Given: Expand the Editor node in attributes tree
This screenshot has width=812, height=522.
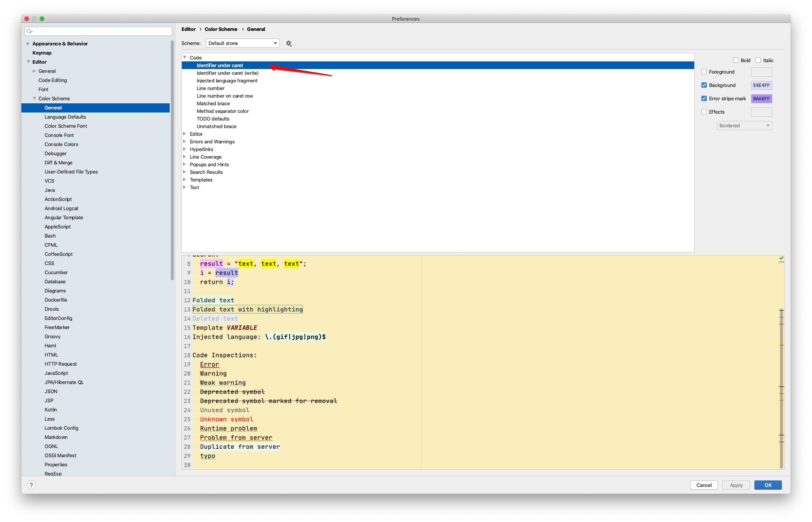Looking at the screenshot, I should pos(185,134).
